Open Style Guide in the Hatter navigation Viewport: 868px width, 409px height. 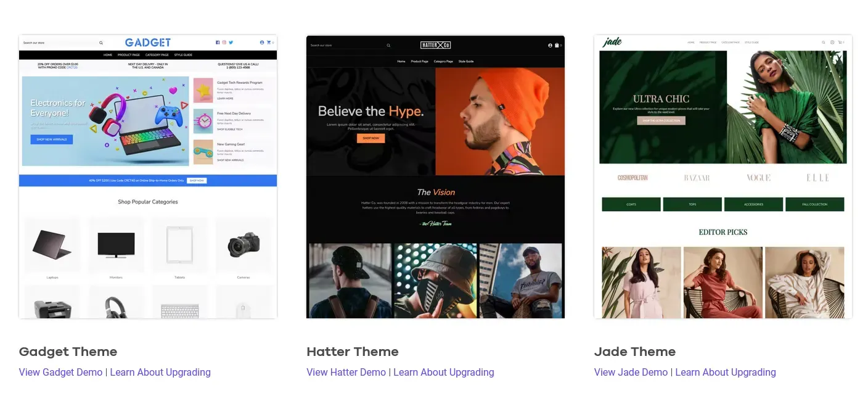pos(467,62)
